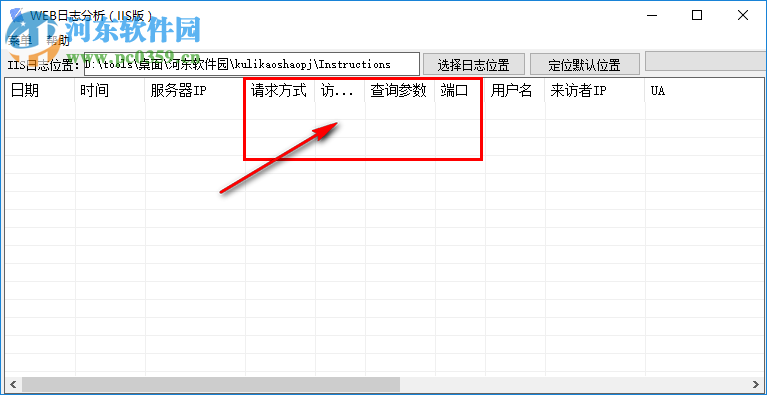Viewport: 767px width, 395px height.
Task: Sort by the 日期 column header
Action: [x=40, y=90]
